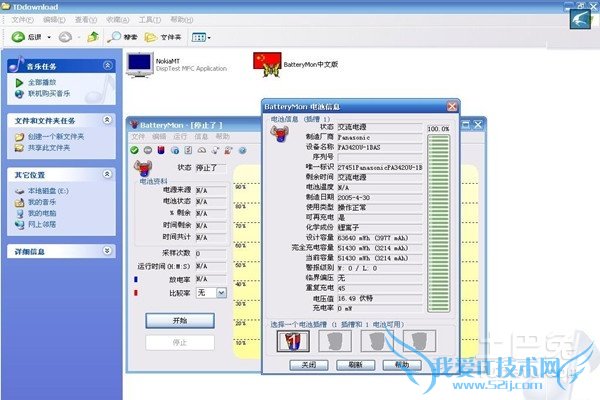Collapse the 音乐任务 panel
The image size is (600, 400).
[108, 65]
